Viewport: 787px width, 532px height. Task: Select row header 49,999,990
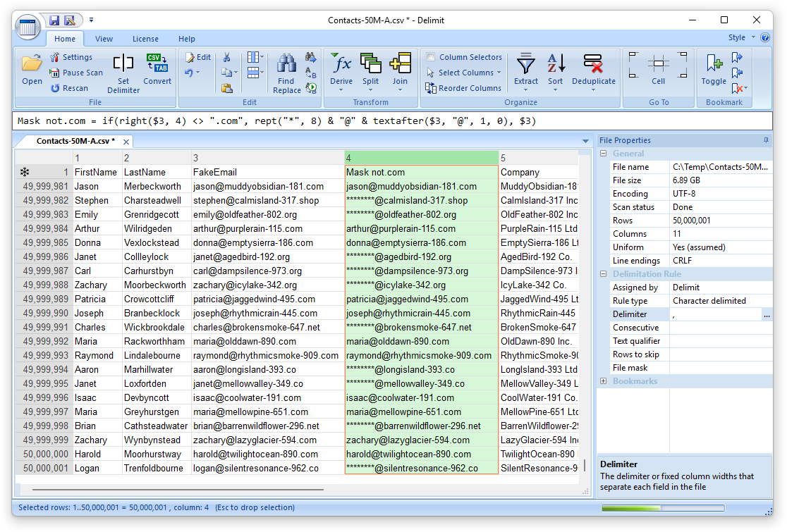(x=44, y=314)
